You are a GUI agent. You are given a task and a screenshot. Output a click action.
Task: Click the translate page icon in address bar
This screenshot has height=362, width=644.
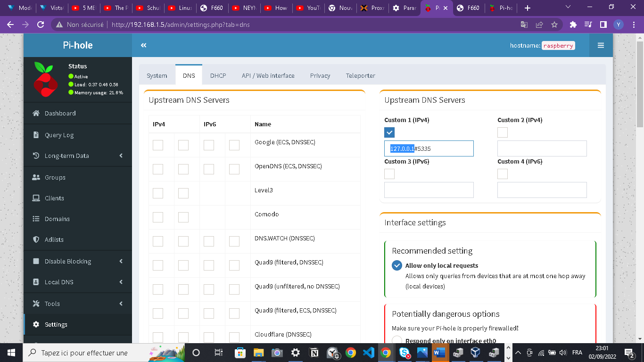[x=524, y=25]
